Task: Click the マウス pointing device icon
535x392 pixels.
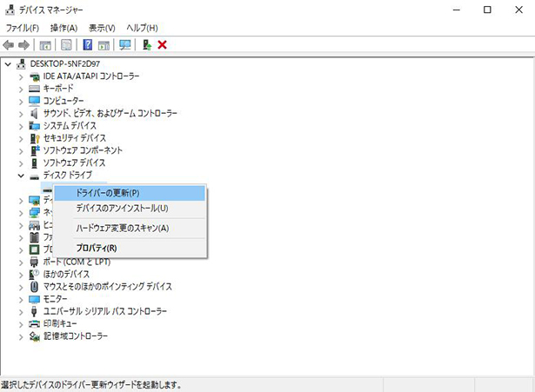Action: click(x=34, y=287)
